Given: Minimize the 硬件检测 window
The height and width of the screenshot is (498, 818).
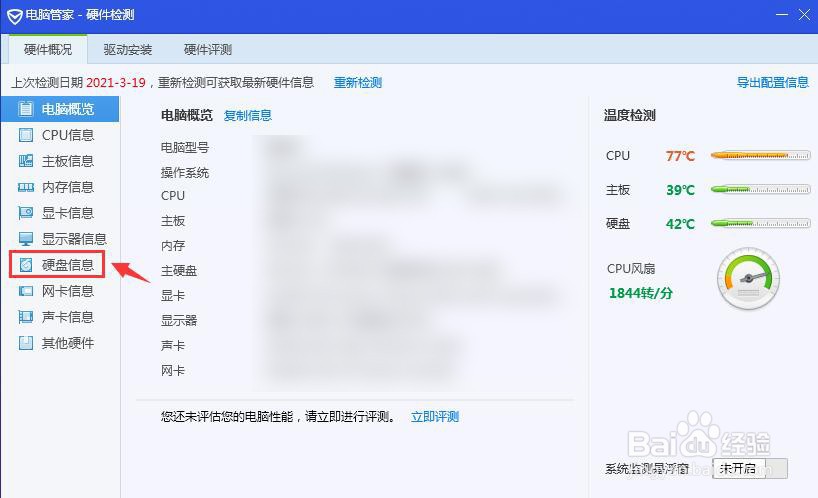Looking at the screenshot, I should point(781,14).
